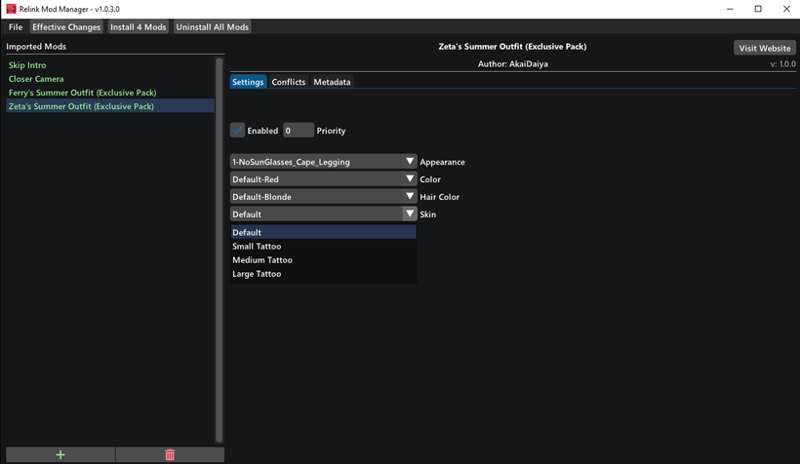Switch to the Settings tab
Viewport: 800px width, 464px height.
pyautogui.click(x=248, y=82)
